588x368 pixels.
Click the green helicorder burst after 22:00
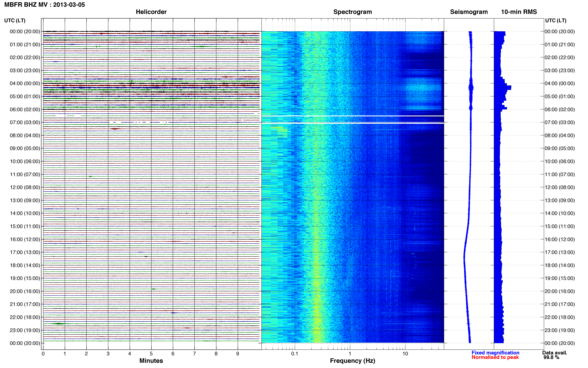59,324
